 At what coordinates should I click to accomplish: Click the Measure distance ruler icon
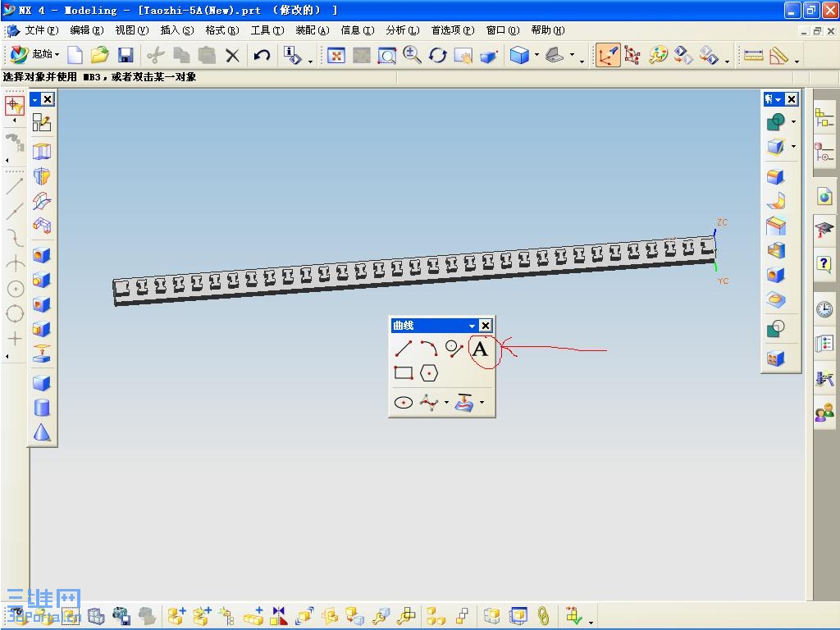753,55
